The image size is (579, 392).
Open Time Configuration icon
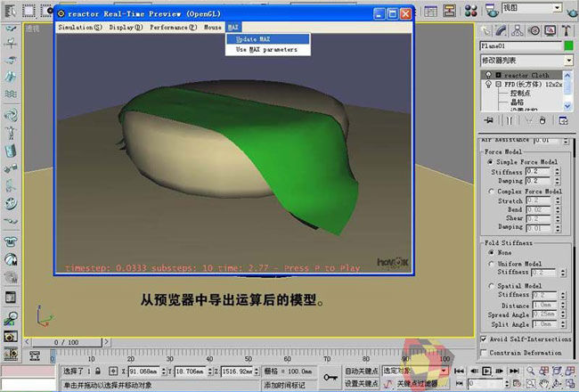(517, 384)
